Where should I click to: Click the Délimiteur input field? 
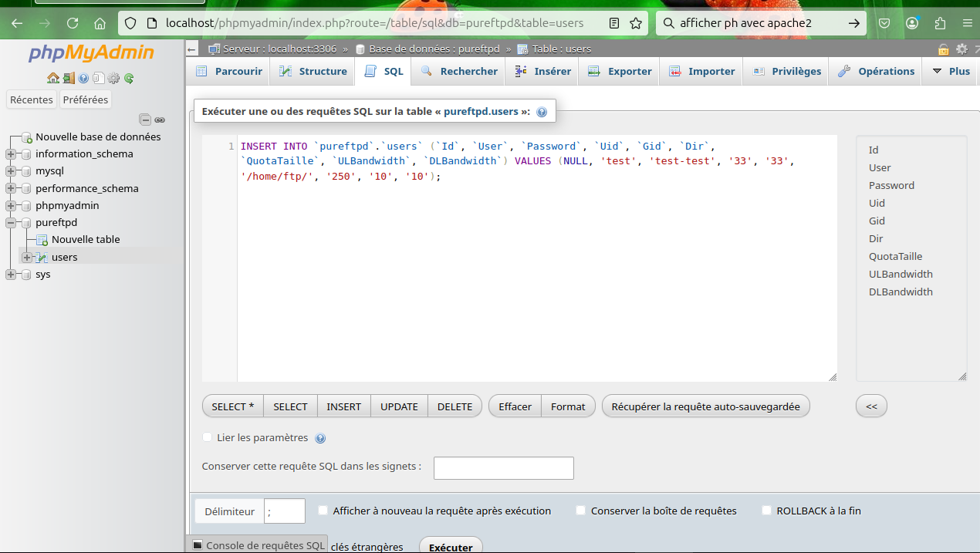pos(285,511)
